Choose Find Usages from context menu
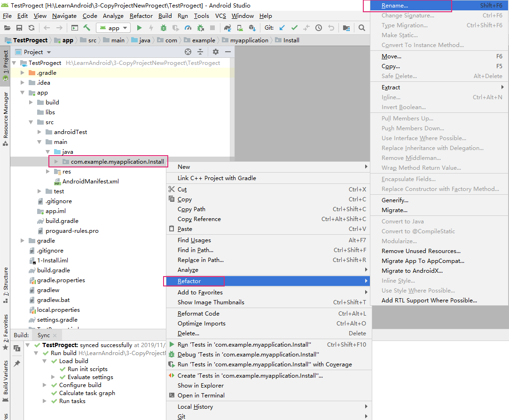 pos(268,240)
